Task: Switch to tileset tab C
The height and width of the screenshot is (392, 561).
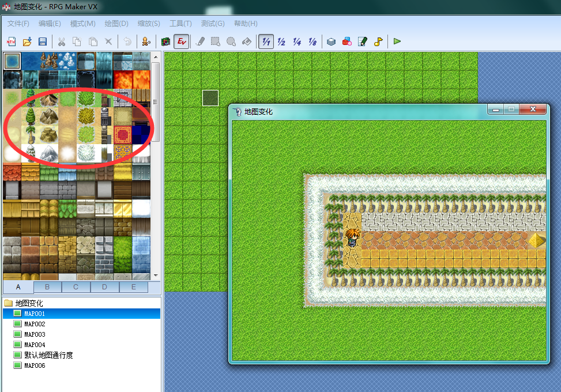Action: (76, 287)
